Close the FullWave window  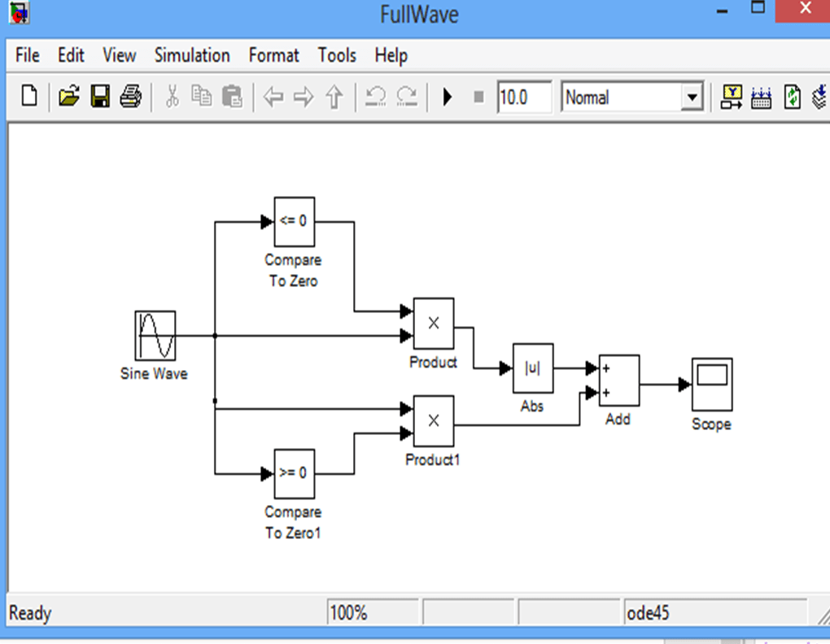pyautogui.click(x=804, y=10)
